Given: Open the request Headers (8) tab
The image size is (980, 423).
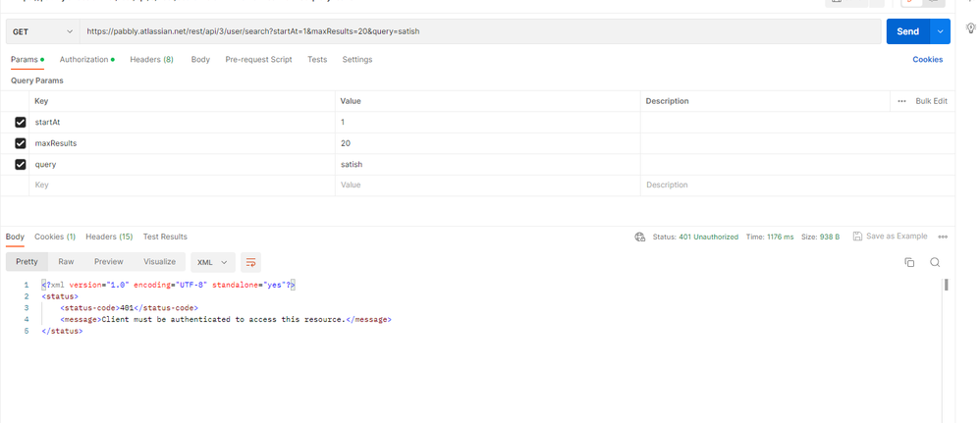Looking at the screenshot, I should [x=152, y=59].
